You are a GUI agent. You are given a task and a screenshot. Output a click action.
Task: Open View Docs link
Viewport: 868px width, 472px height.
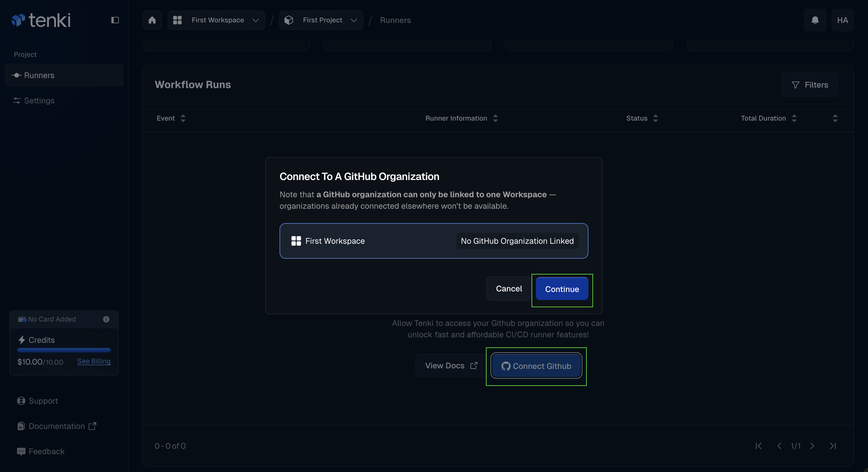pyautogui.click(x=451, y=365)
